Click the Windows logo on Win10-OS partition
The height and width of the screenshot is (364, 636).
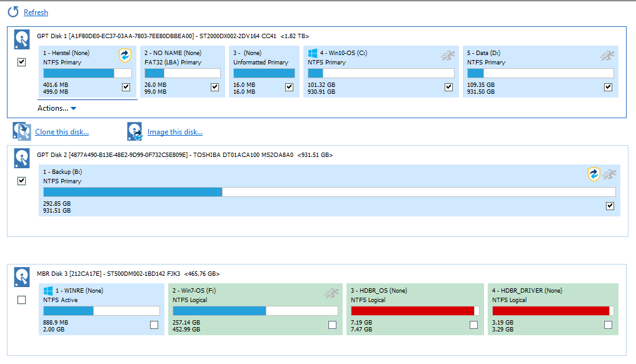(313, 53)
